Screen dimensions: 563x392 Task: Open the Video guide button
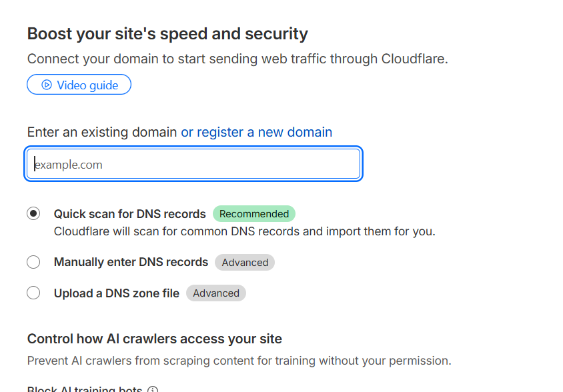79,85
